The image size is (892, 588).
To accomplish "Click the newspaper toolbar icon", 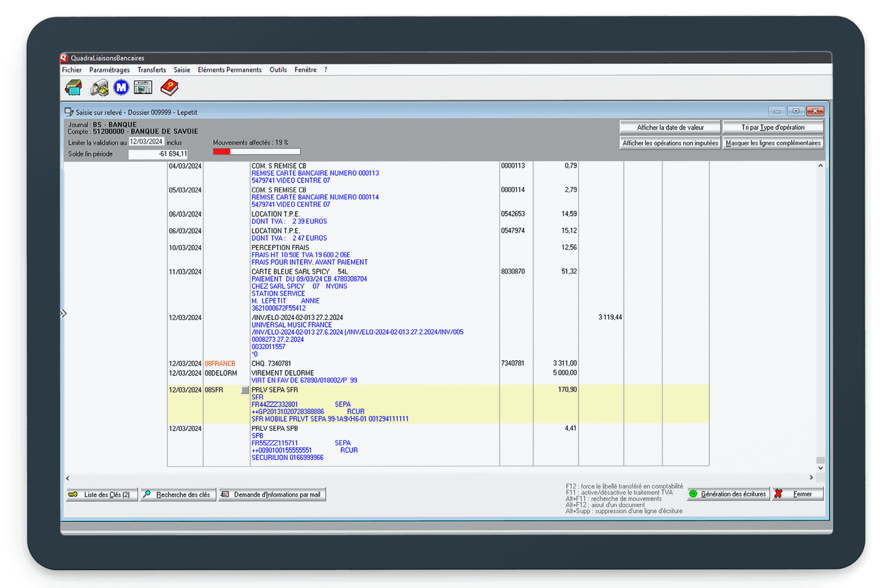I will [143, 88].
